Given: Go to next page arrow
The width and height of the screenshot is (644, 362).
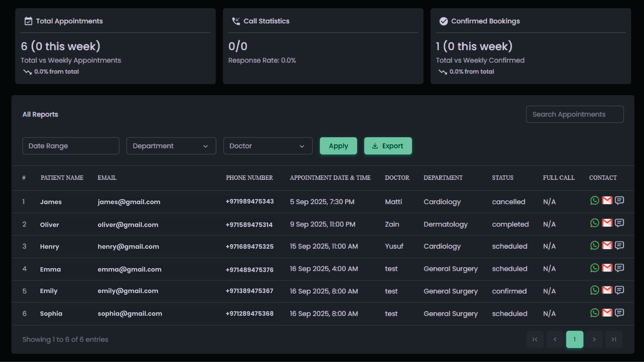Looking at the screenshot, I should (x=594, y=340).
